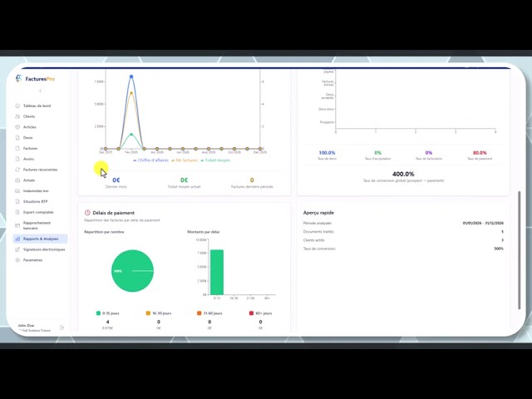Click the blue peak point on the chart
The height and width of the screenshot is (399, 532).
[131, 76]
